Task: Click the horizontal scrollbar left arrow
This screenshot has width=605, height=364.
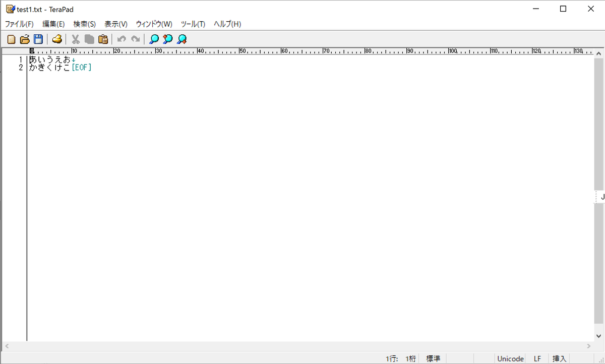Action: coord(7,346)
